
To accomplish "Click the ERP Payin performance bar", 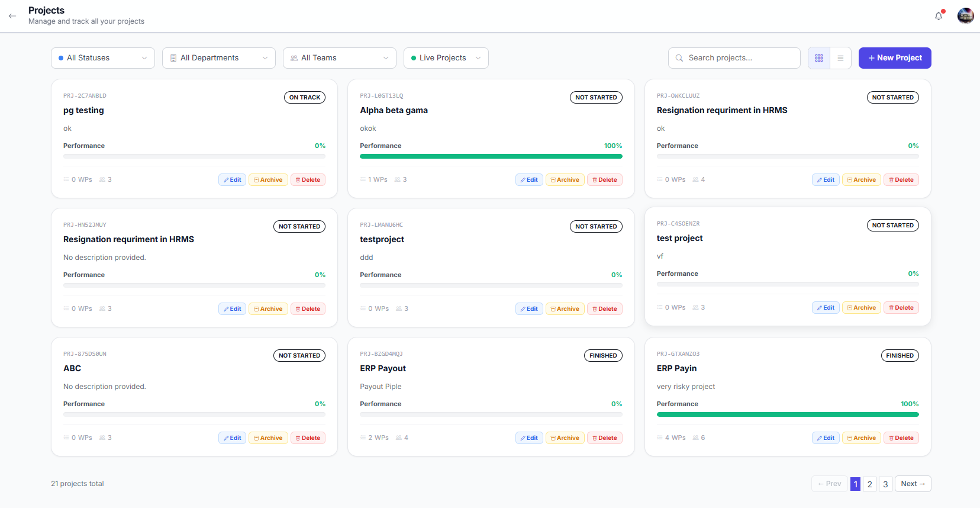I will (788, 414).
